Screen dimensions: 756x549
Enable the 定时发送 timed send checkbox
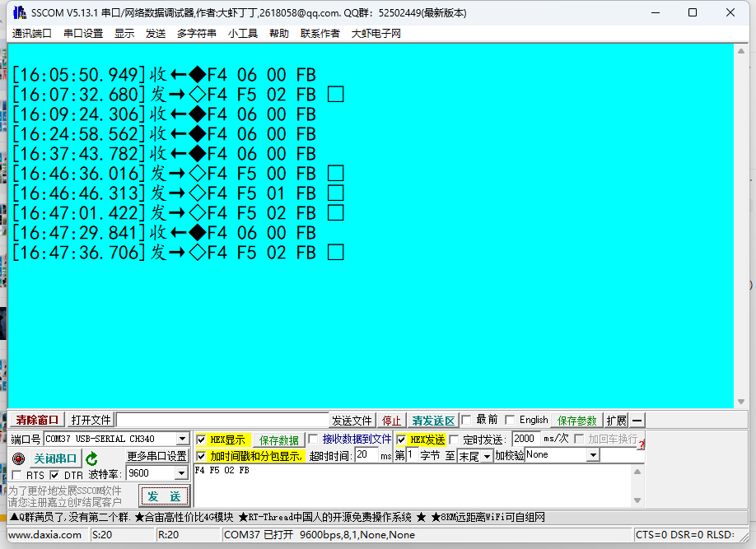pos(453,439)
